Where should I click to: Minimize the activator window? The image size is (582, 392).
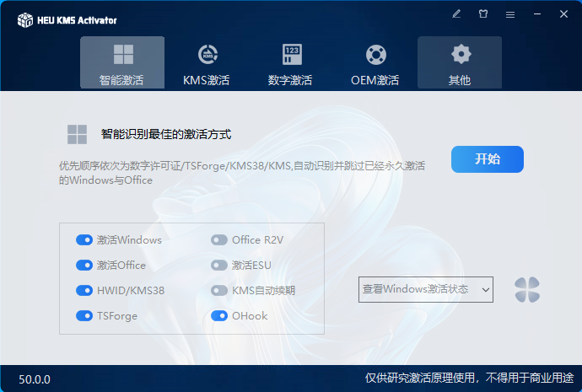(x=536, y=14)
